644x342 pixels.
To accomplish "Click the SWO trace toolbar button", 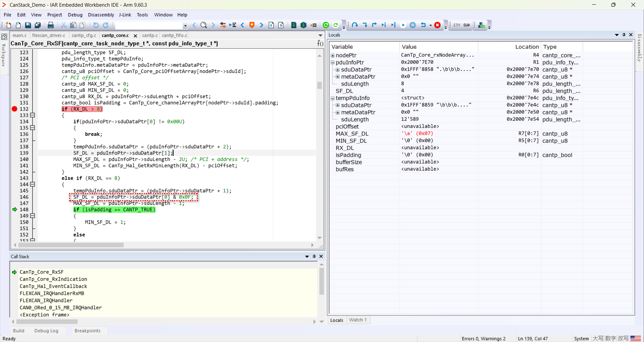I will (467, 25).
